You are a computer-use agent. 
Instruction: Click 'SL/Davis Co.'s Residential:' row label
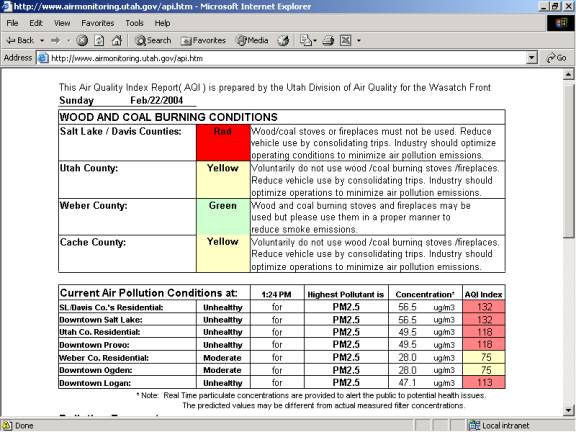(x=111, y=307)
